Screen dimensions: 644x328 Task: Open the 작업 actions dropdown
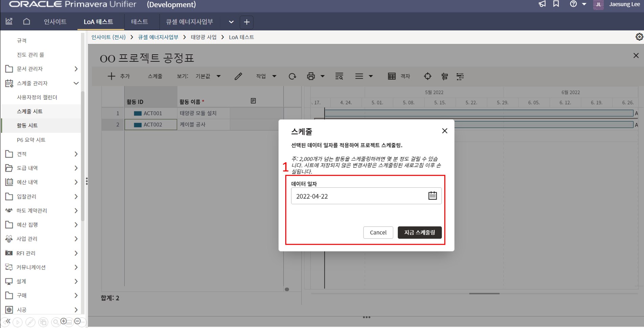tap(266, 76)
